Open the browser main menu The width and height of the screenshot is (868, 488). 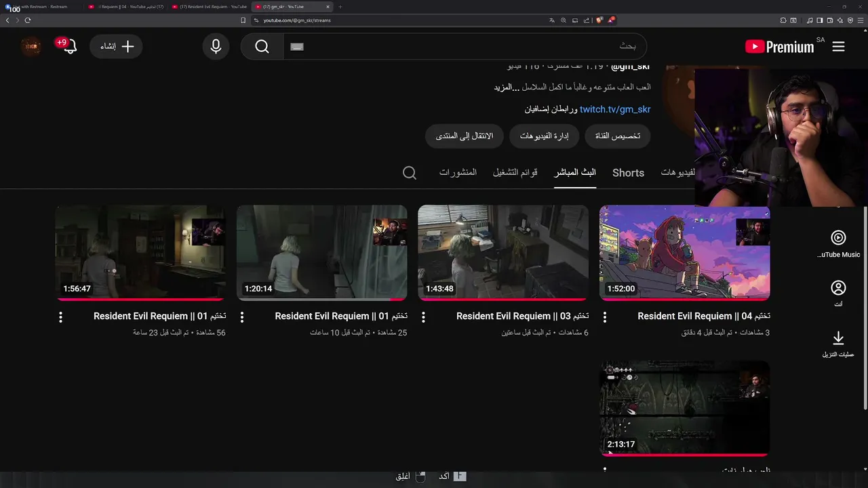click(861, 20)
